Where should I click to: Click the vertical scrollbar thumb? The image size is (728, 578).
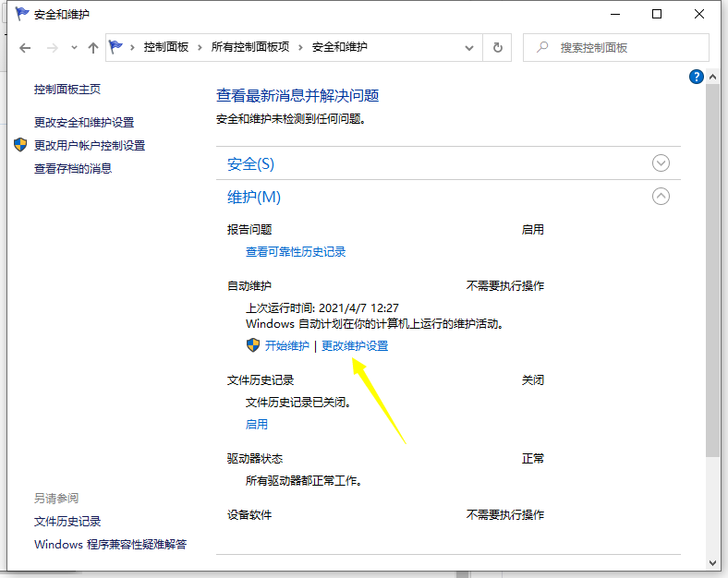pyautogui.click(x=712, y=270)
